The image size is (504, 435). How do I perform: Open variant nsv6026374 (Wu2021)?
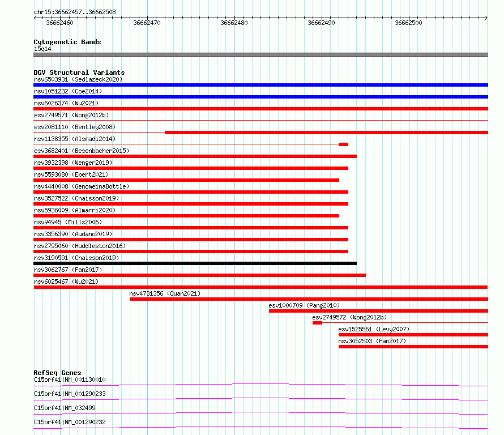66,103
